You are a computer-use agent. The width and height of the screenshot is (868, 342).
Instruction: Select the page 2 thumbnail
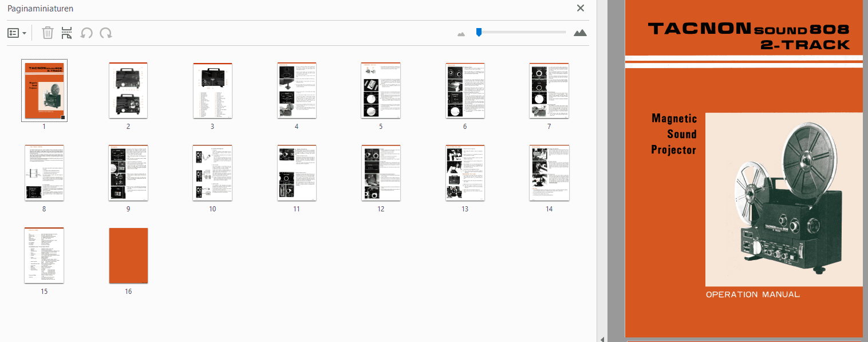[x=128, y=91]
